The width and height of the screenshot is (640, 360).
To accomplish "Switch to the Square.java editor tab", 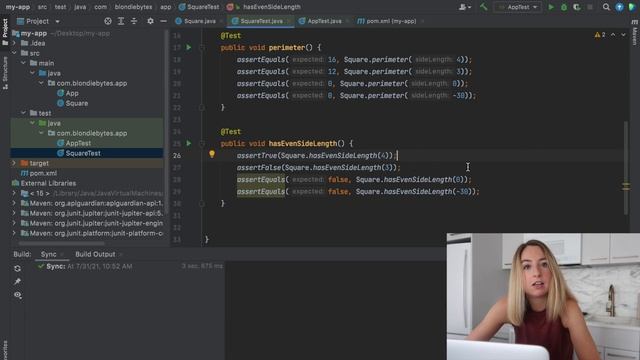I will (x=200, y=21).
